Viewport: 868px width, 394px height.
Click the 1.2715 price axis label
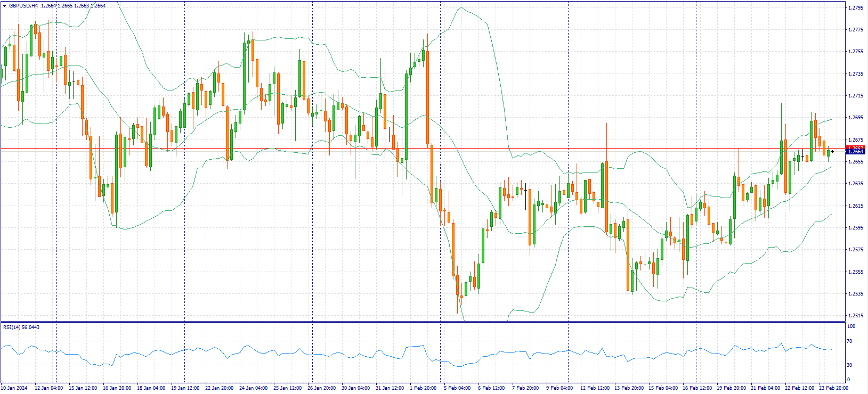(856, 96)
